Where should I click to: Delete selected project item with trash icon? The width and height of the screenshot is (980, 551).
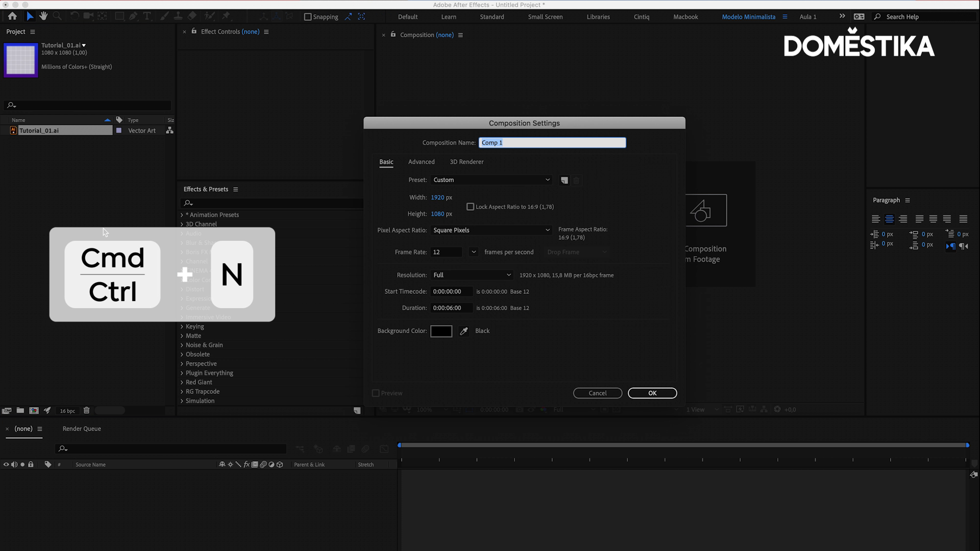coord(86,410)
